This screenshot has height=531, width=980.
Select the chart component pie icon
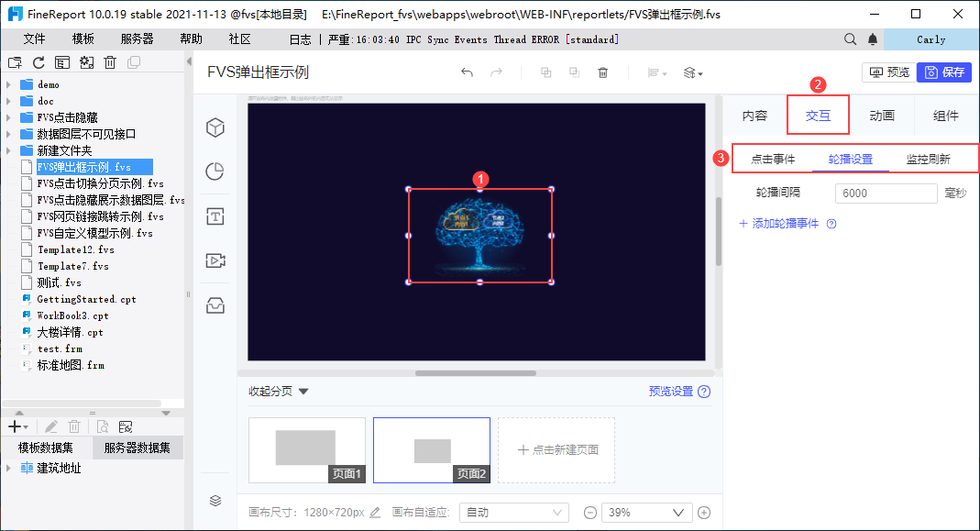[x=215, y=171]
